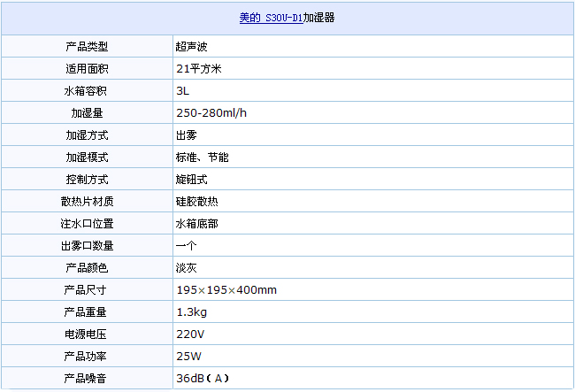575x392 pixels.
Task: Click the 产品类型 label cell
Action: 86,46
